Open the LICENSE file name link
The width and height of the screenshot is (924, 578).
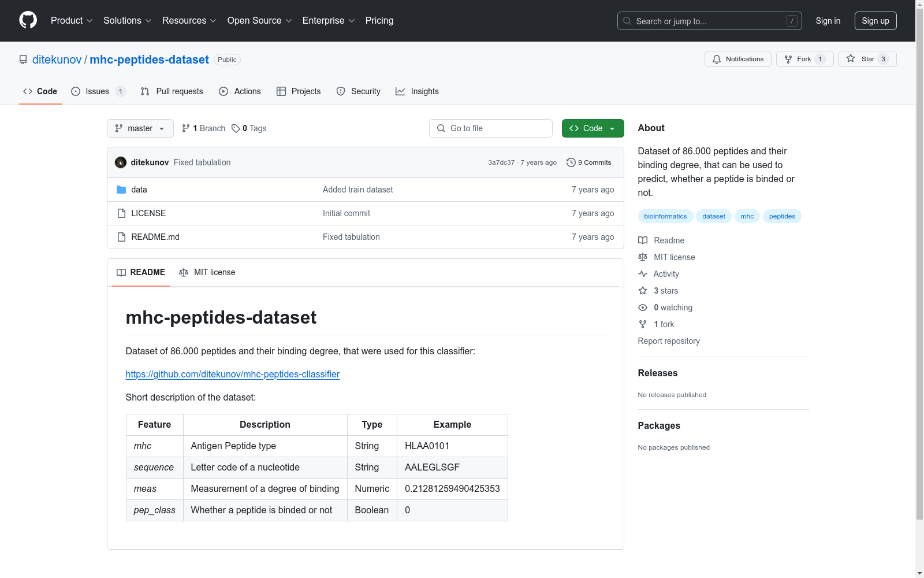(x=148, y=213)
